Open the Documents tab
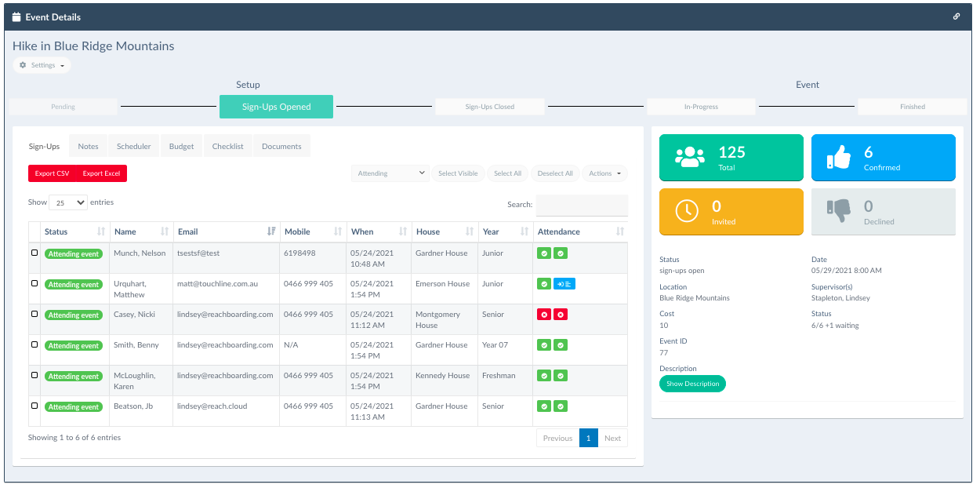This screenshot has width=980, height=488. pyautogui.click(x=281, y=146)
